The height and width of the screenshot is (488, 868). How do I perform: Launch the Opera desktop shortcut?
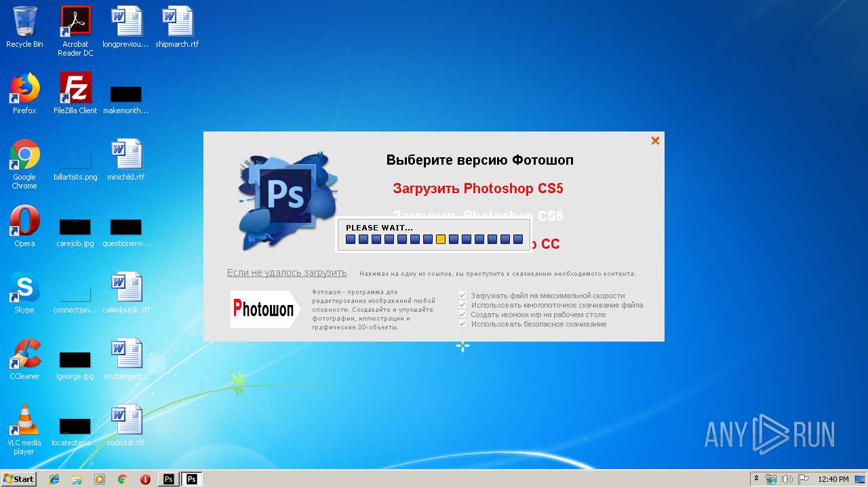(x=24, y=226)
